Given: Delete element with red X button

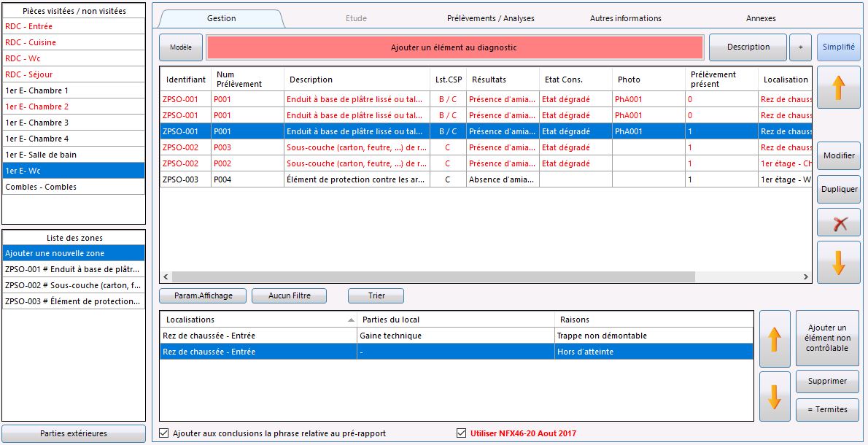Looking at the screenshot, I should pyautogui.click(x=839, y=224).
